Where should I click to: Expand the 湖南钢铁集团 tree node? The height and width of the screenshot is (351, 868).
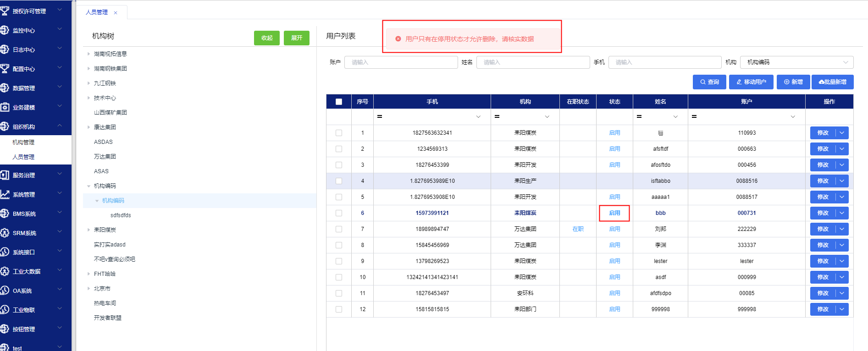tap(88, 69)
